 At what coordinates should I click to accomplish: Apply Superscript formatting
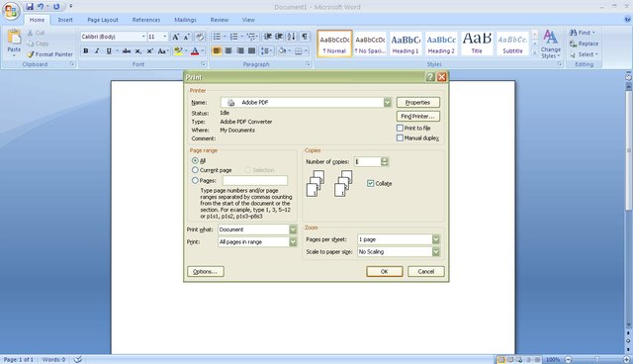[x=149, y=50]
